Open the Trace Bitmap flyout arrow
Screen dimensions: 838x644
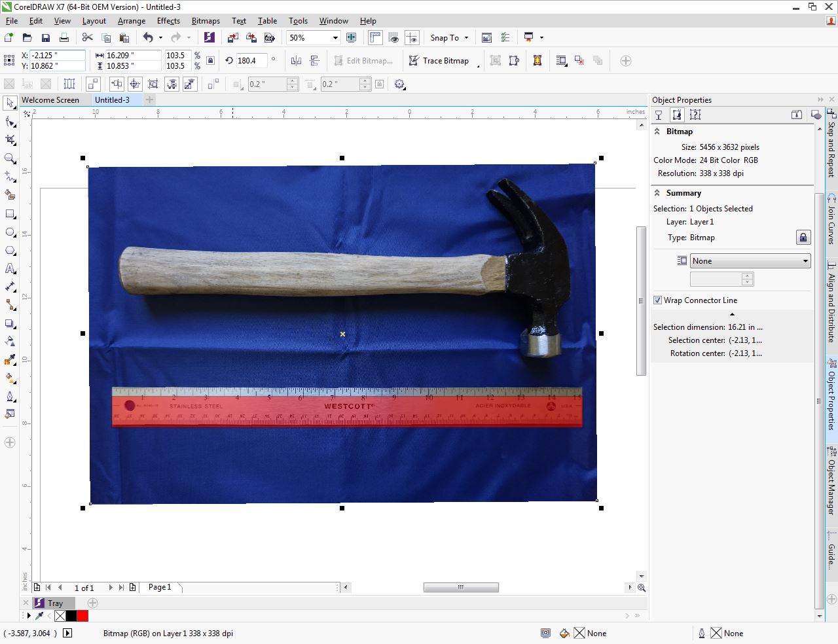(478, 66)
